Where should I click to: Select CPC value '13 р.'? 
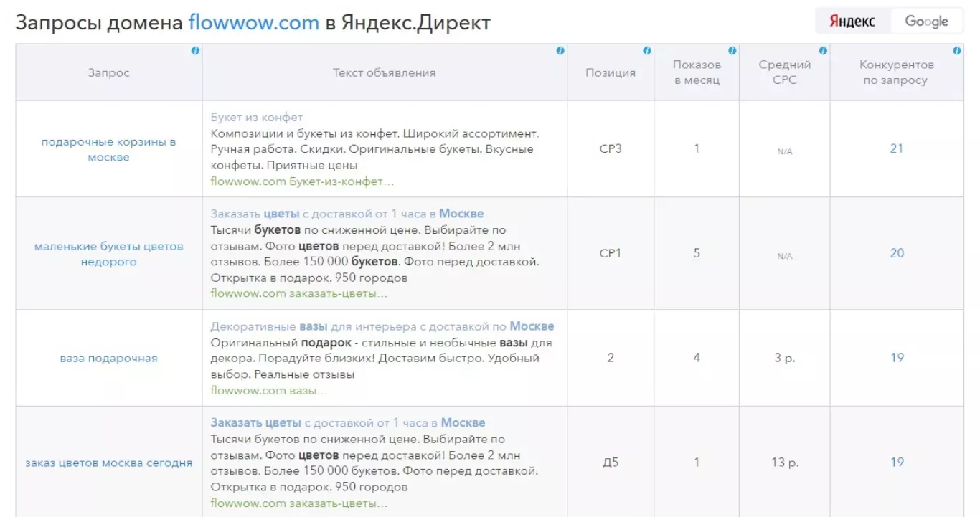[785, 463]
